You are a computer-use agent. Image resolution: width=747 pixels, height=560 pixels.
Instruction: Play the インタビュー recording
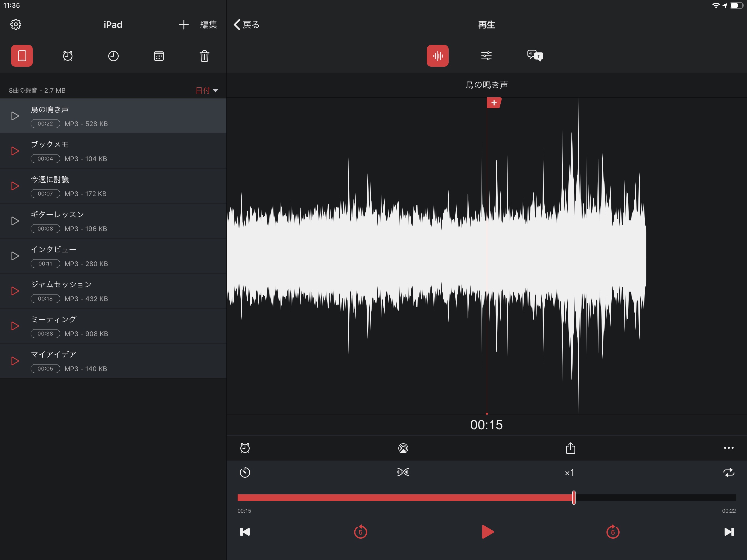point(15,256)
